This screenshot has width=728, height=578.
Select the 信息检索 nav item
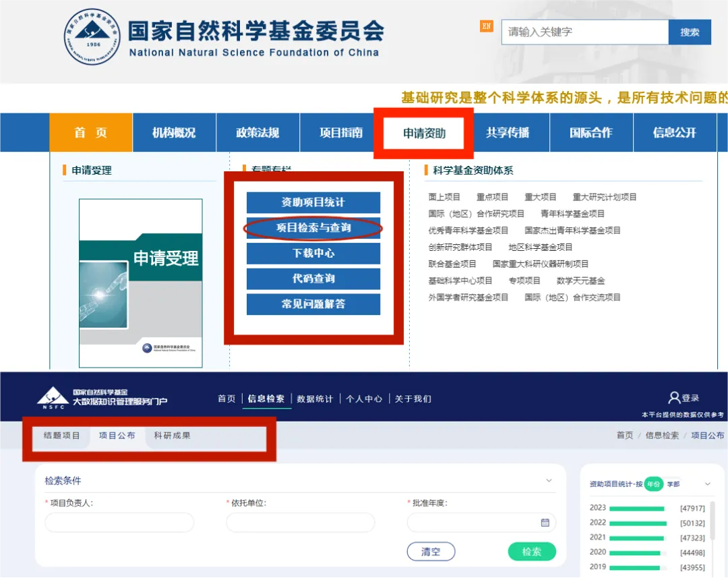click(x=266, y=399)
